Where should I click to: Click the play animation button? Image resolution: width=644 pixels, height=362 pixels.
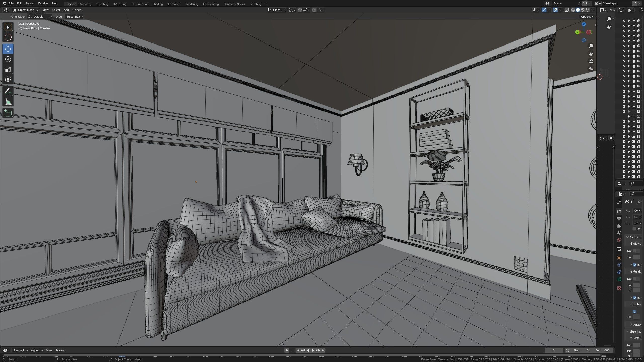tap(313, 350)
